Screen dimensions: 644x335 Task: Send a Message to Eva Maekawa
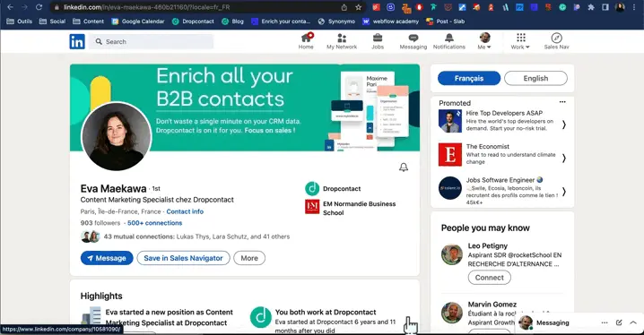coord(107,258)
